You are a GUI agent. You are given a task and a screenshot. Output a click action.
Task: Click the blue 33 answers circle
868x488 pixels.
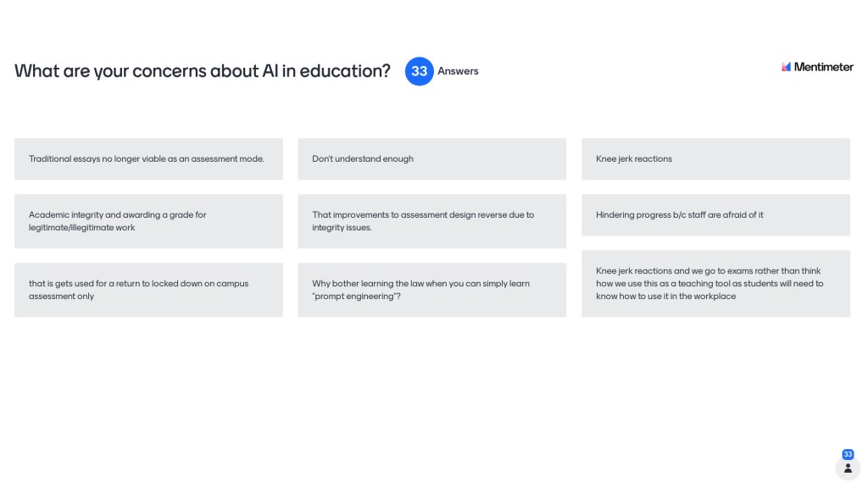419,71
